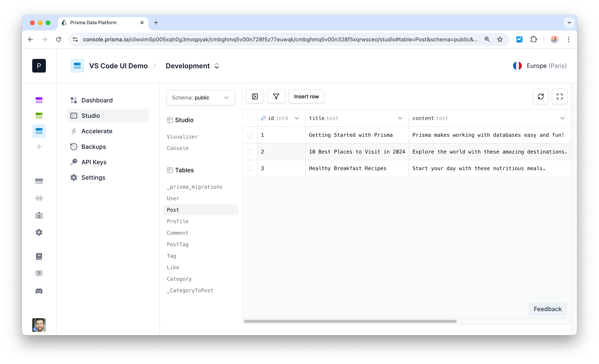Image resolution: width=599 pixels, height=364 pixels.
Task: Click the horizontal scrollbar under the table
Action: 350,321
